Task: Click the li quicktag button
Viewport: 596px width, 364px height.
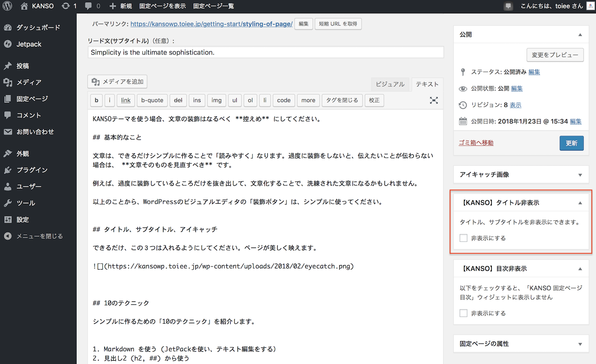Action: coord(265,100)
